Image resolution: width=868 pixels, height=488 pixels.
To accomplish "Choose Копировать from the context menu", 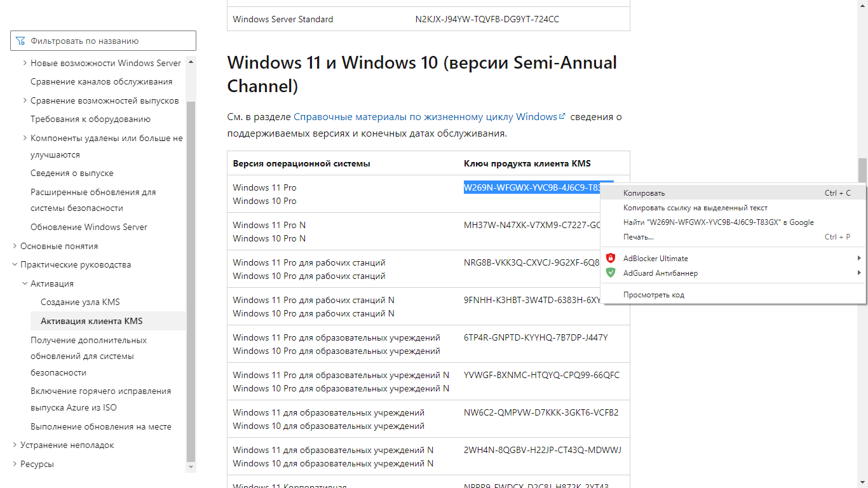I will 644,193.
